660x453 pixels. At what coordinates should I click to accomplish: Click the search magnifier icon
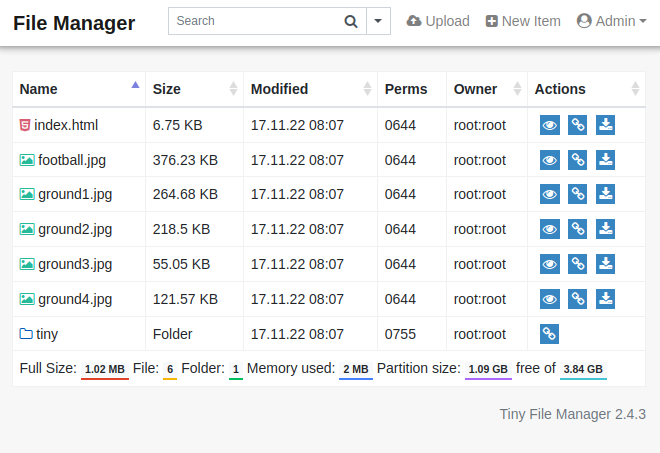pos(351,21)
